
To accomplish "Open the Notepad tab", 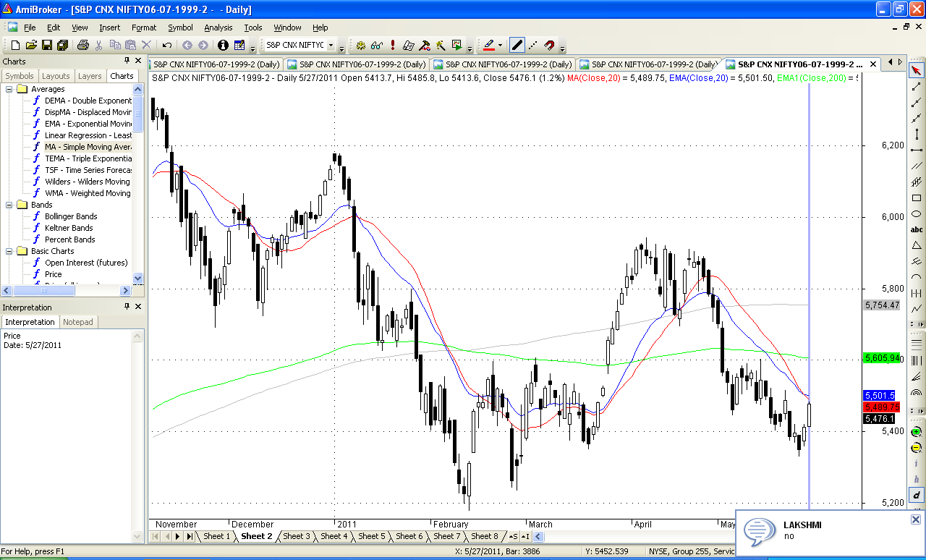I will tap(78, 322).
